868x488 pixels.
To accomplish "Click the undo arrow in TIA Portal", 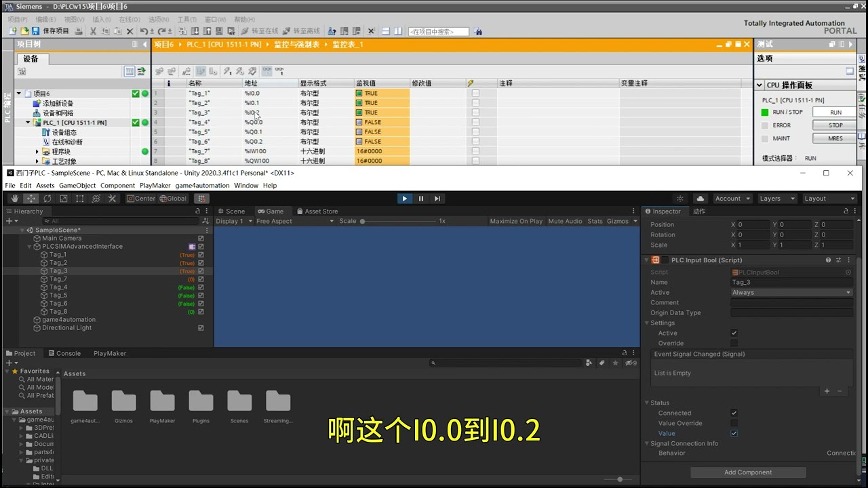I will pos(144,31).
